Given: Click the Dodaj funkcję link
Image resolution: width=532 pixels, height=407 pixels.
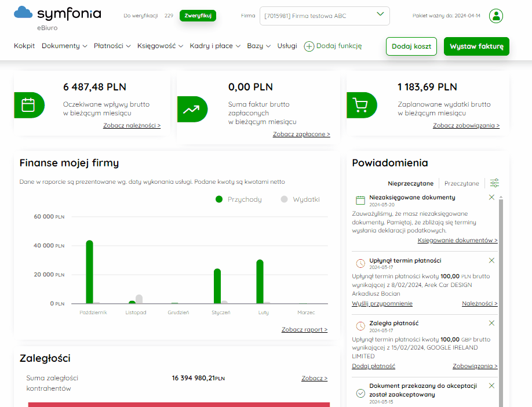Looking at the screenshot, I should 339,46.
